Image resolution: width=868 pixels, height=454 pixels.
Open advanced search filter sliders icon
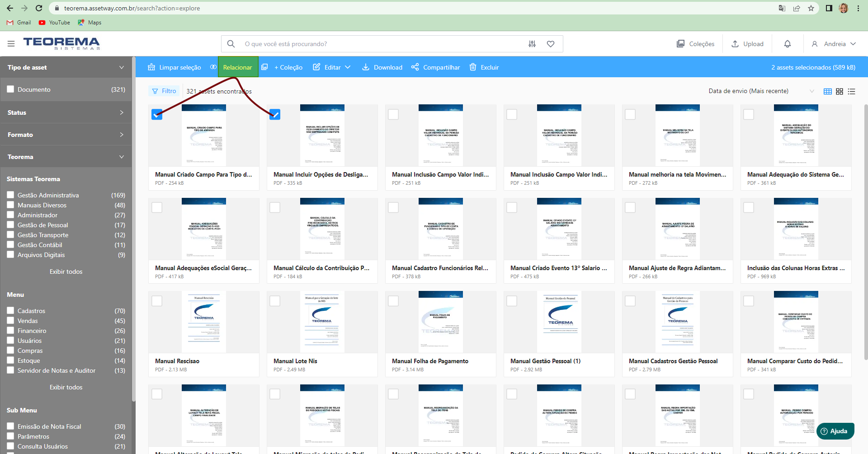point(532,44)
